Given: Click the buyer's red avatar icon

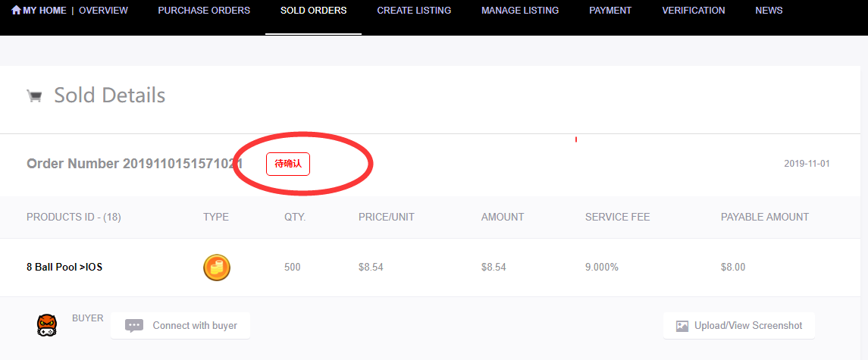Looking at the screenshot, I should pyautogui.click(x=46, y=326).
